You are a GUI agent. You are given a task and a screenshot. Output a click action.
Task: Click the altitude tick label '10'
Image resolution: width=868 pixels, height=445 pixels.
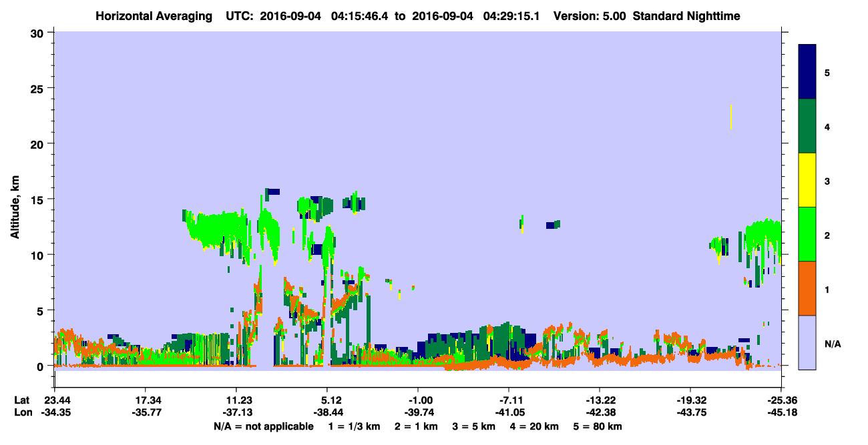[39, 255]
